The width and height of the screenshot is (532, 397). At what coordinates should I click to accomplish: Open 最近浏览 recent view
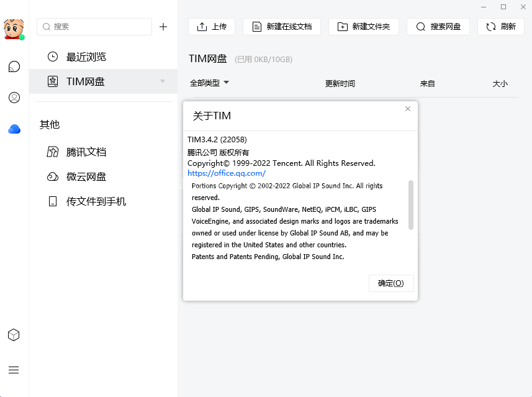tap(104, 57)
